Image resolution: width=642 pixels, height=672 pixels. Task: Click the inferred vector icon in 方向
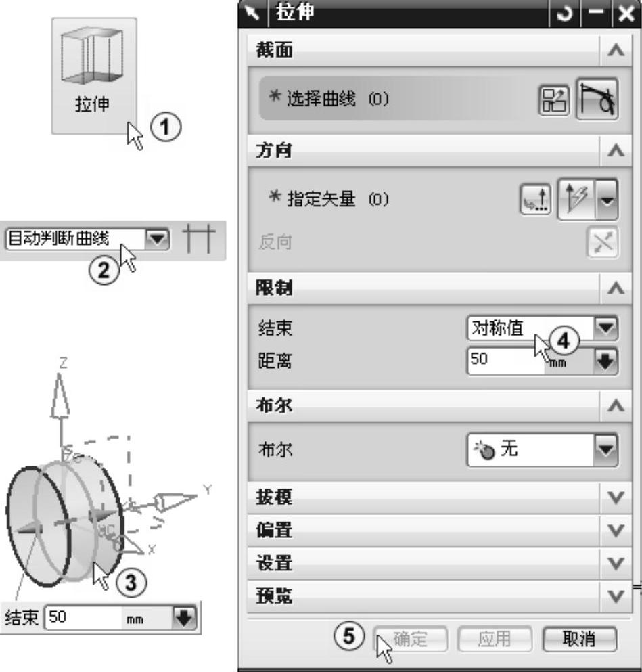(577, 199)
